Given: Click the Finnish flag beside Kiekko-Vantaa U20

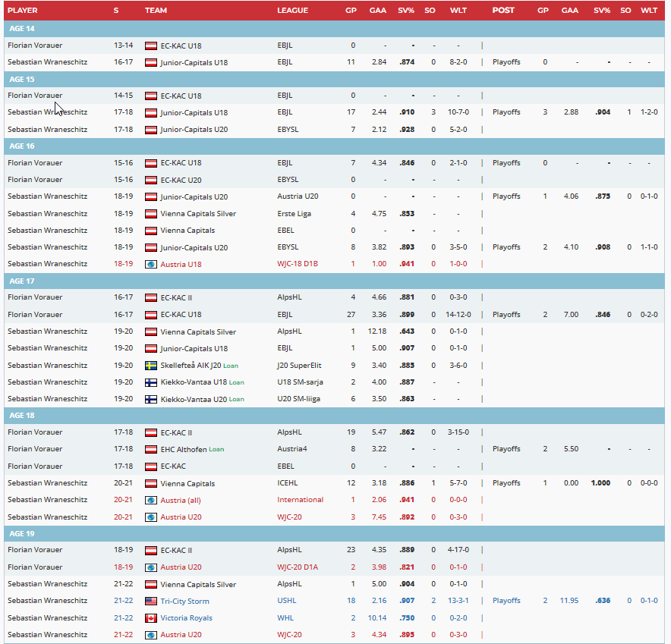Looking at the screenshot, I should point(150,399).
